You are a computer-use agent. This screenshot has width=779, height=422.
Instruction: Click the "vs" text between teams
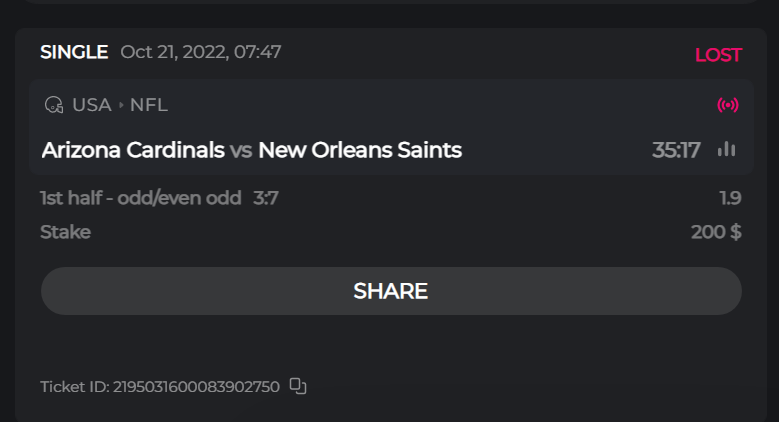(241, 150)
